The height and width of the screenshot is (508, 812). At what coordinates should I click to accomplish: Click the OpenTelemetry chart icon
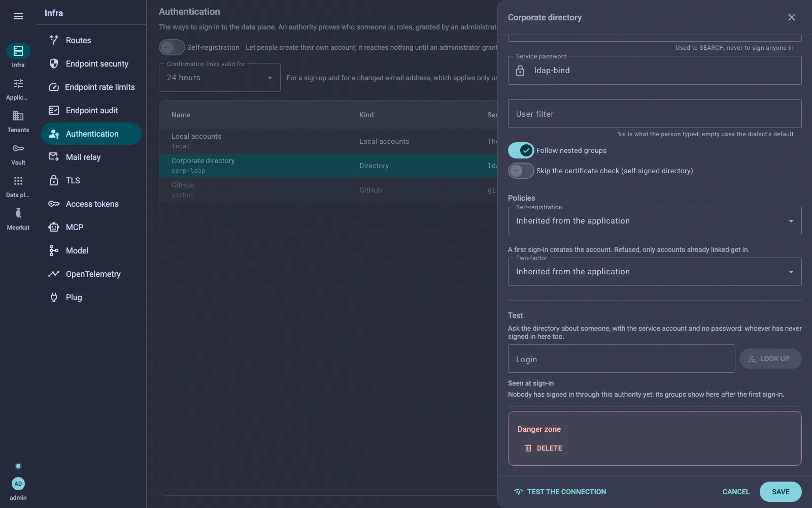point(54,274)
